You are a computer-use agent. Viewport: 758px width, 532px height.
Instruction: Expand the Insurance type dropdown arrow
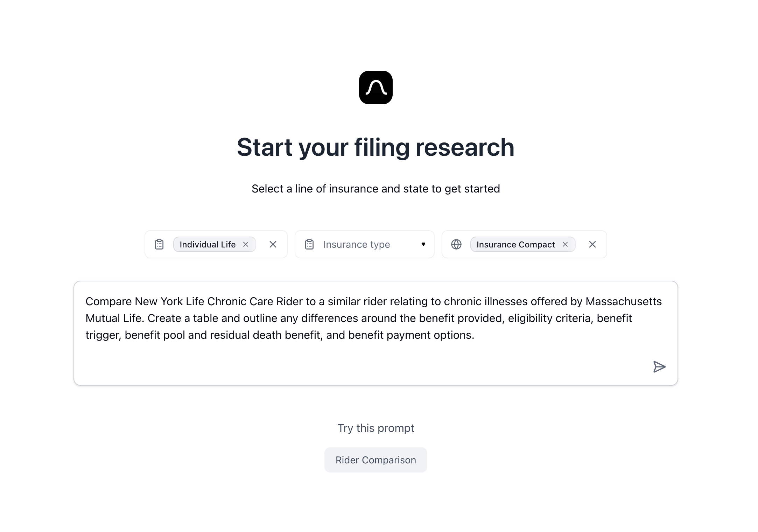click(x=423, y=244)
